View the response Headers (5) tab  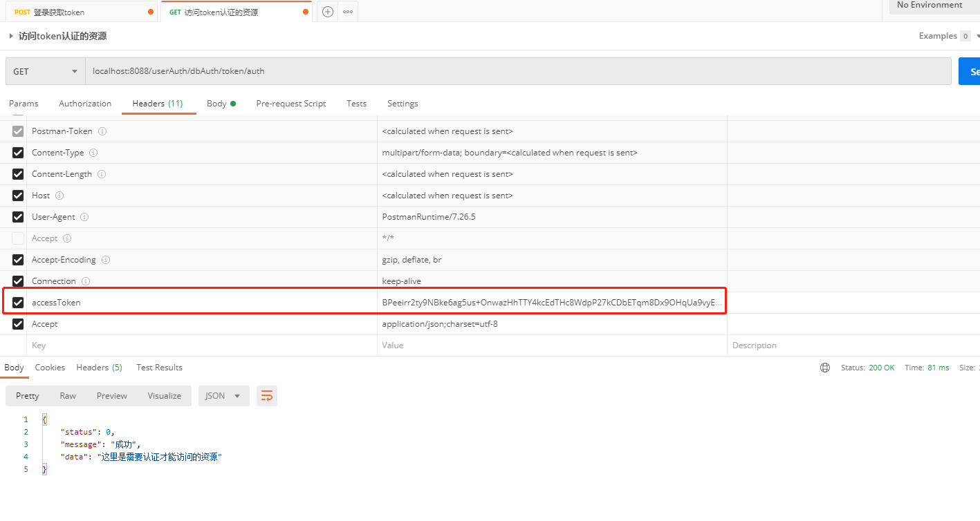(x=99, y=368)
